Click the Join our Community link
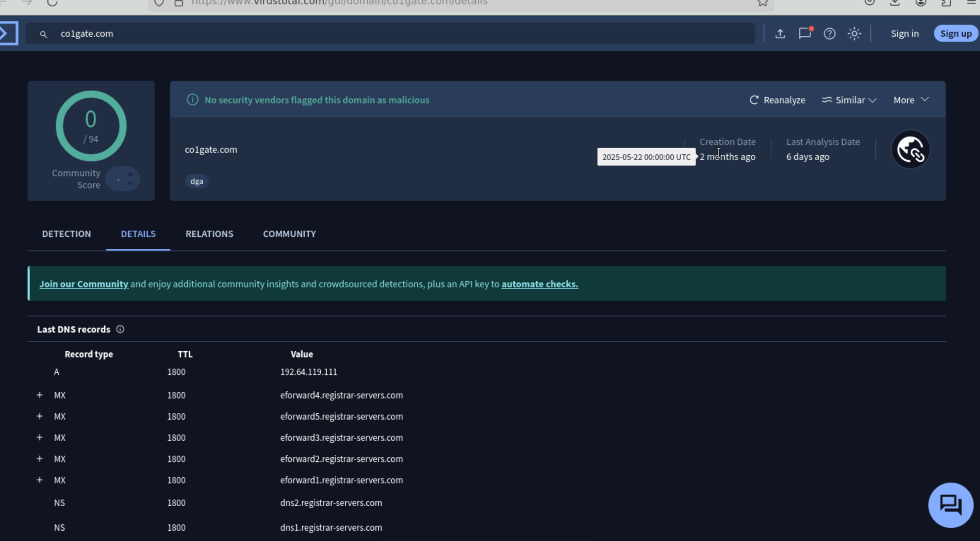Screen dimensions: 980x541 84,284
